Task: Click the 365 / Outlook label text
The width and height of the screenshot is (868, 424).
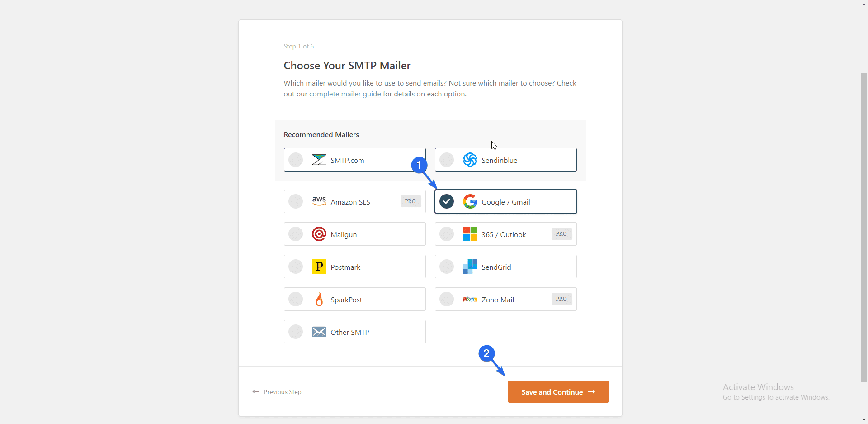Action: 504,234
